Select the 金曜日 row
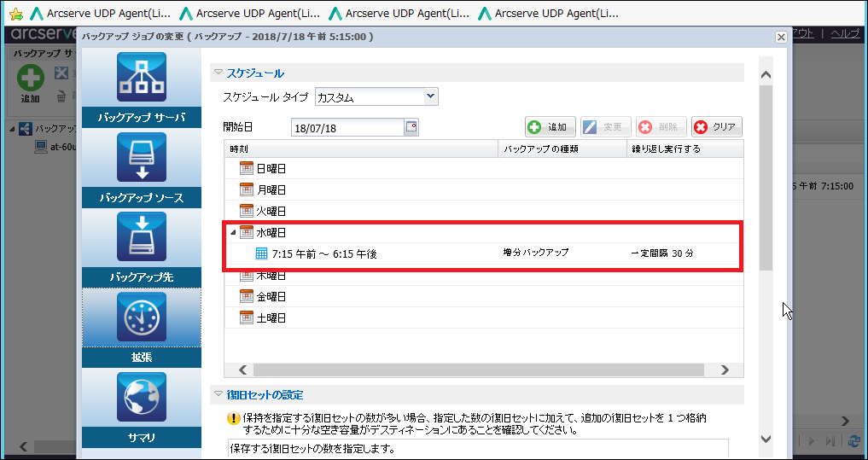Image resolution: width=868 pixels, height=460 pixels. (483, 297)
